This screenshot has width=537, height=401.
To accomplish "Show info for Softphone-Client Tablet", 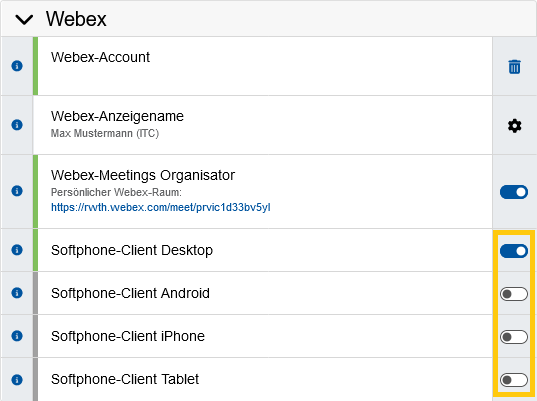I will [17, 379].
